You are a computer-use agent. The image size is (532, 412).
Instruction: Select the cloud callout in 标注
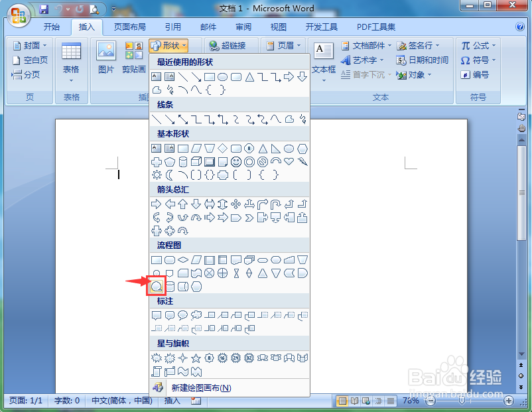pyautogui.click(x=196, y=315)
